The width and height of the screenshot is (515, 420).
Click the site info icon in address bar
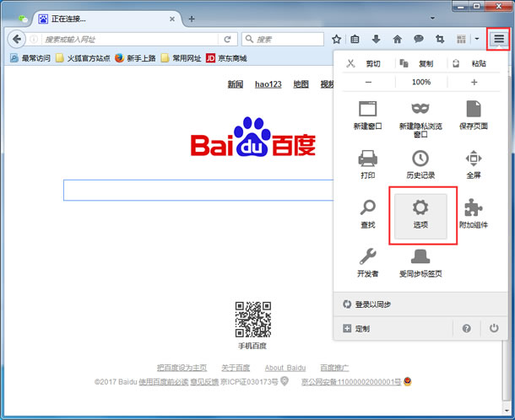click(33, 40)
